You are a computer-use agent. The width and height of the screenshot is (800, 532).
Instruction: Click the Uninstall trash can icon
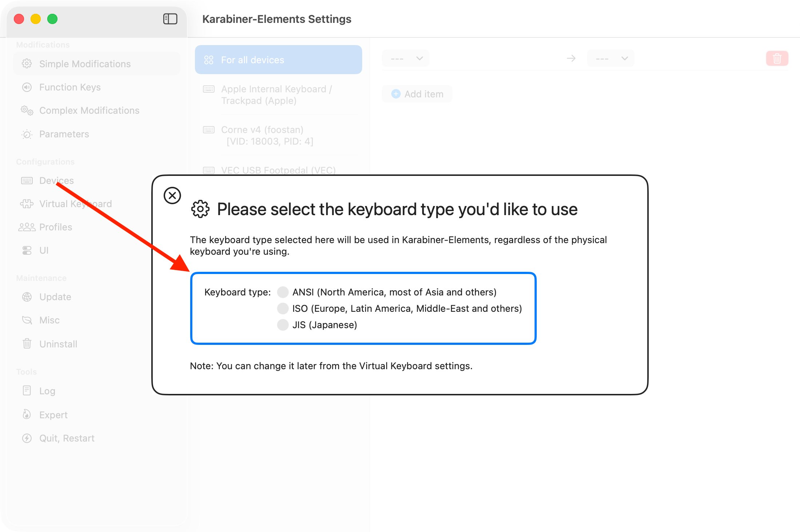[27, 344]
